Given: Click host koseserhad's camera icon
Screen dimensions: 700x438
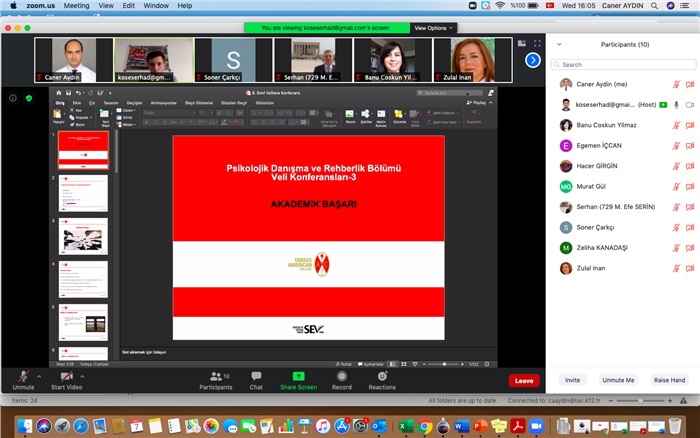Looking at the screenshot, I should 690,105.
